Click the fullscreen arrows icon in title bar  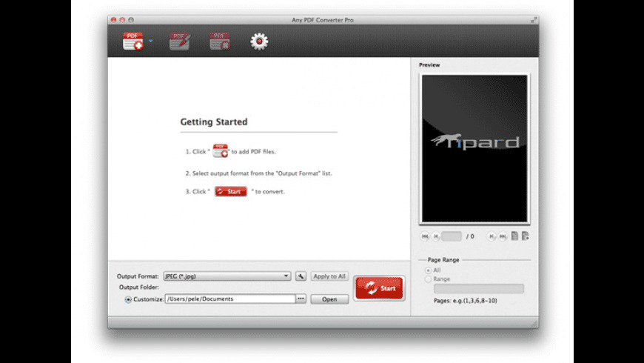tap(534, 20)
